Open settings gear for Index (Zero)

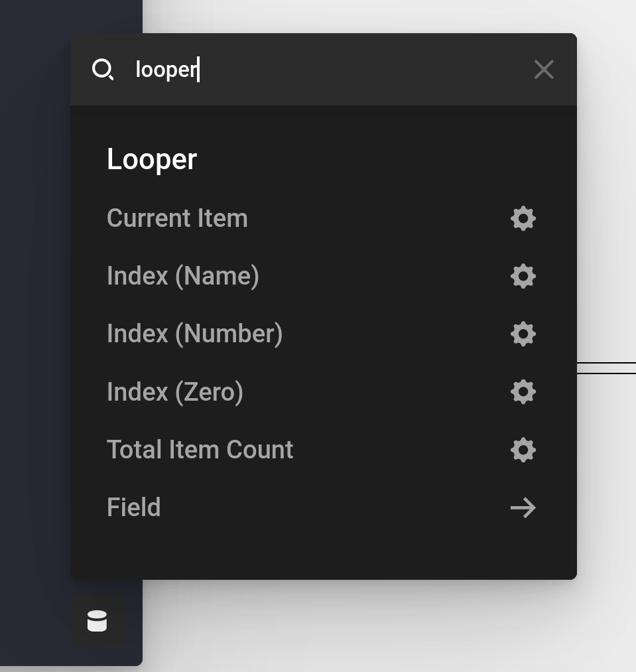click(x=523, y=391)
